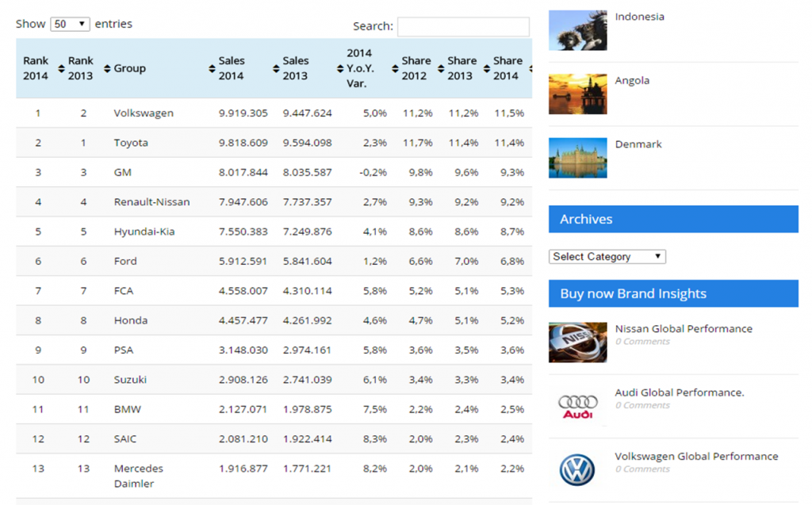Image resolution: width=812 pixels, height=505 pixels.
Task: Click the 6,1% variation value in Suzuki row
Action: pyautogui.click(x=375, y=380)
